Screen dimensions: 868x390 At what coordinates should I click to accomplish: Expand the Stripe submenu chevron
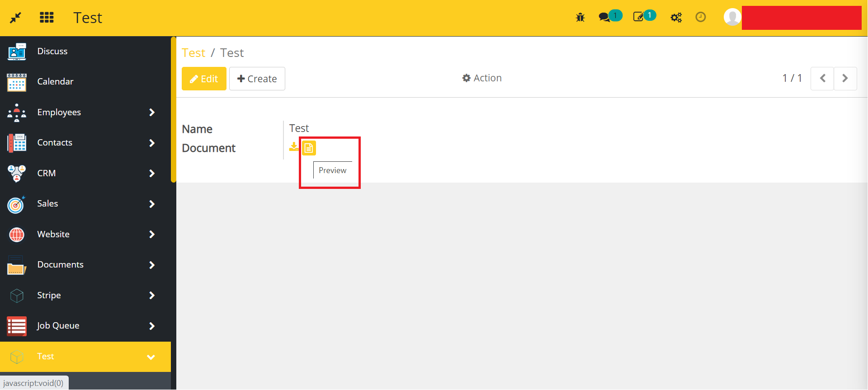[152, 296]
